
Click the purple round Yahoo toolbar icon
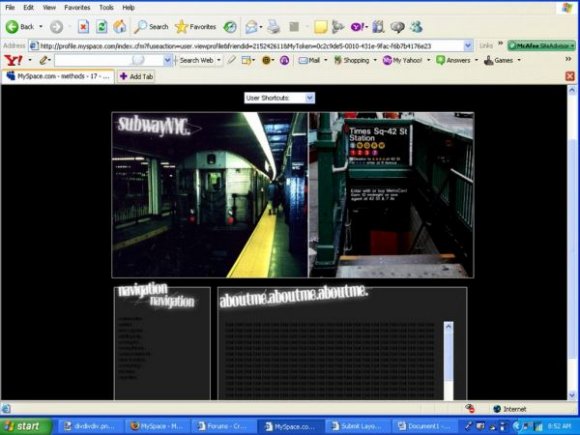click(284, 60)
